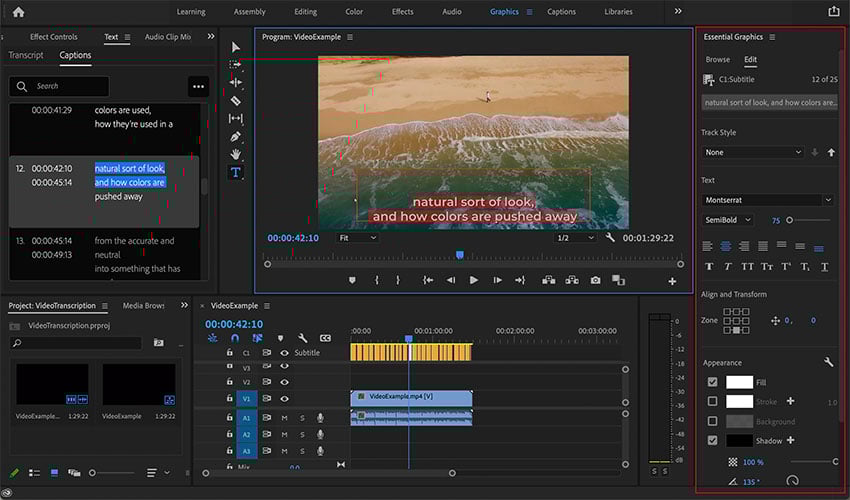Uncheck the Shadow checkbox

click(x=712, y=440)
